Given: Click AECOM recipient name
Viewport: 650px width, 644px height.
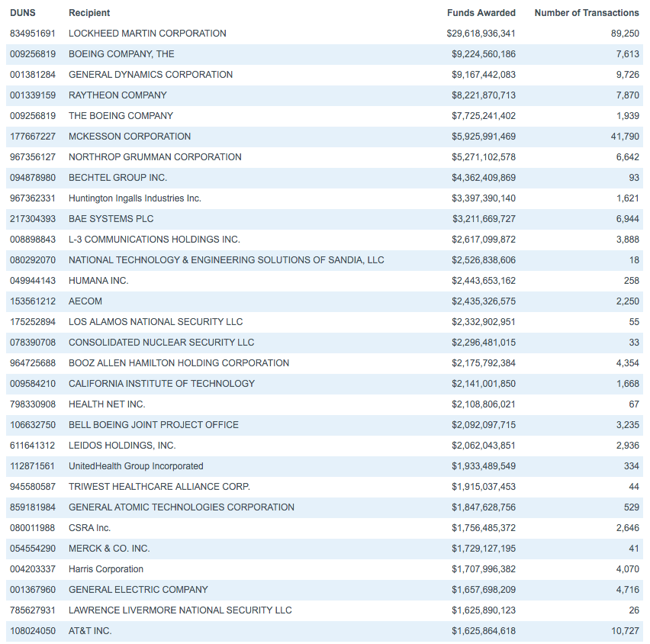Looking at the screenshot, I should pyautogui.click(x=85, y=301).
